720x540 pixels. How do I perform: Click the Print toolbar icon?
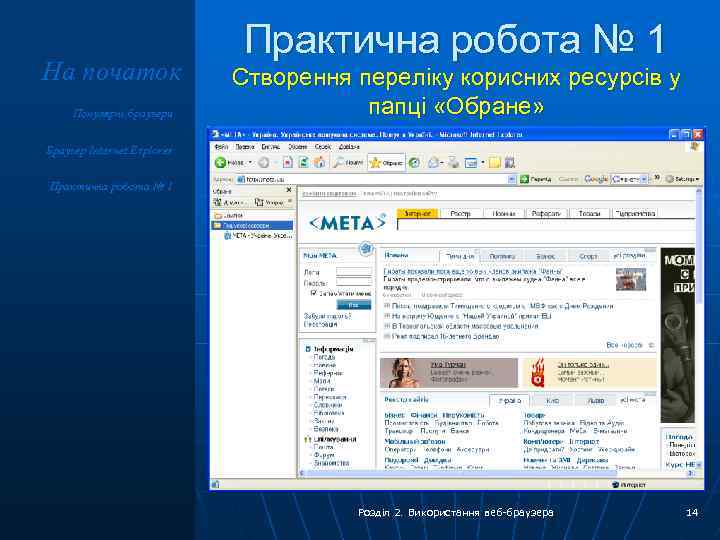pyautogui.click(x=454, y=163)
